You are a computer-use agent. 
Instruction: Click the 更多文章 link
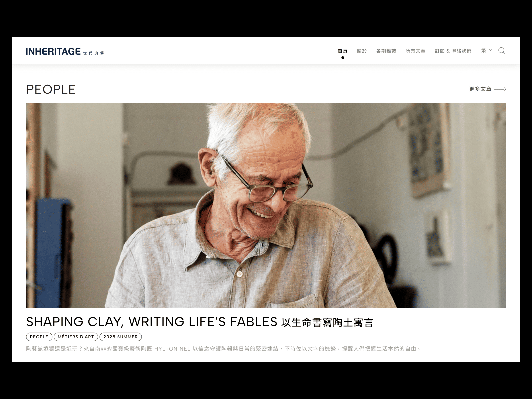480,89
